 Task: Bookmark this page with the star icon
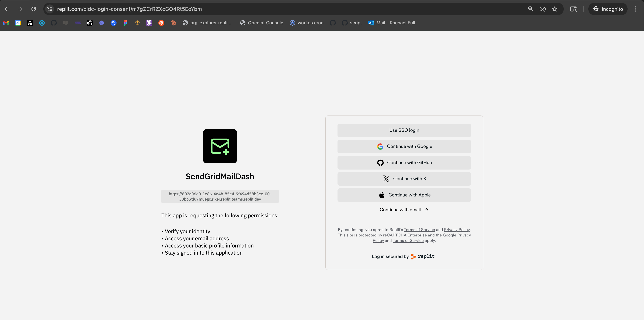pyautogui.click(x=555, y=9)
